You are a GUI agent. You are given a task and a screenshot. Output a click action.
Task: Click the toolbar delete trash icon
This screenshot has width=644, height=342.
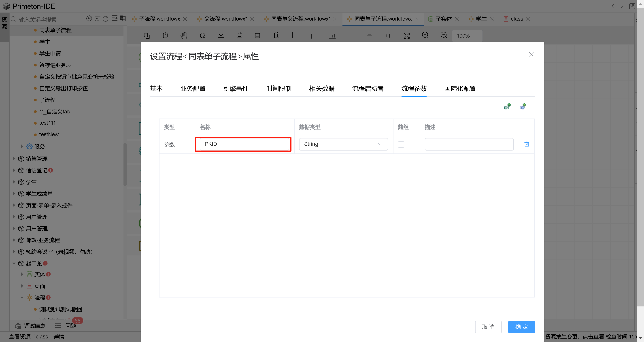click(276, 35)
